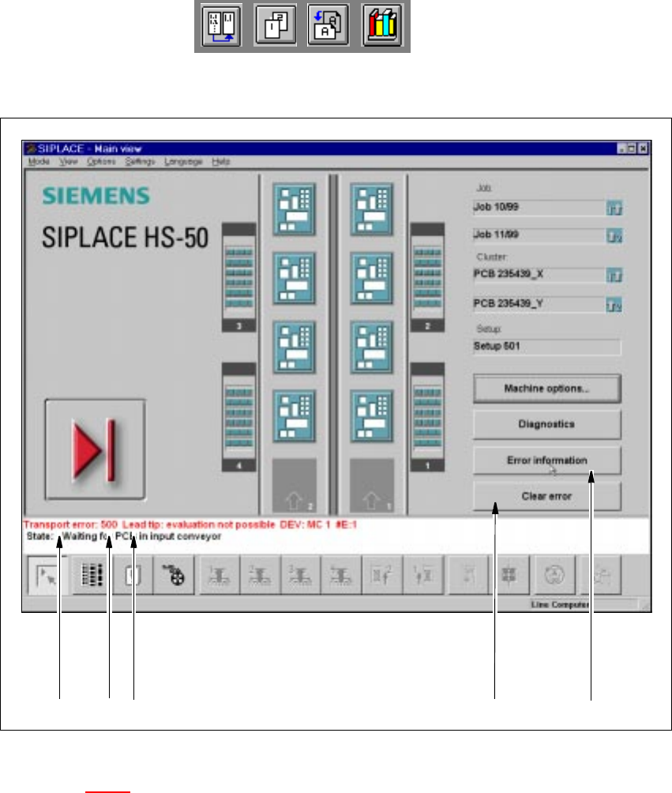Select feeder table 3
The width and height of the screenshot is (672, 793).
click(239, 277)
